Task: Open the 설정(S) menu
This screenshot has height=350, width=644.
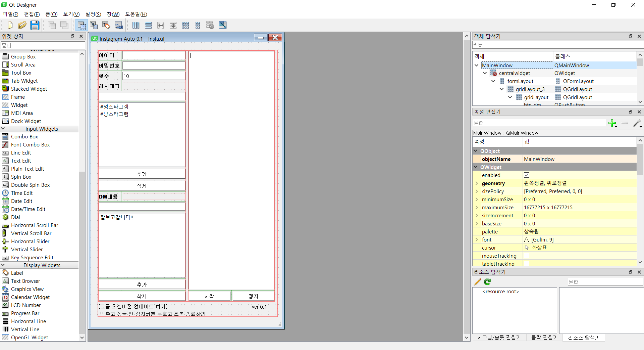Action: point(93,14)
